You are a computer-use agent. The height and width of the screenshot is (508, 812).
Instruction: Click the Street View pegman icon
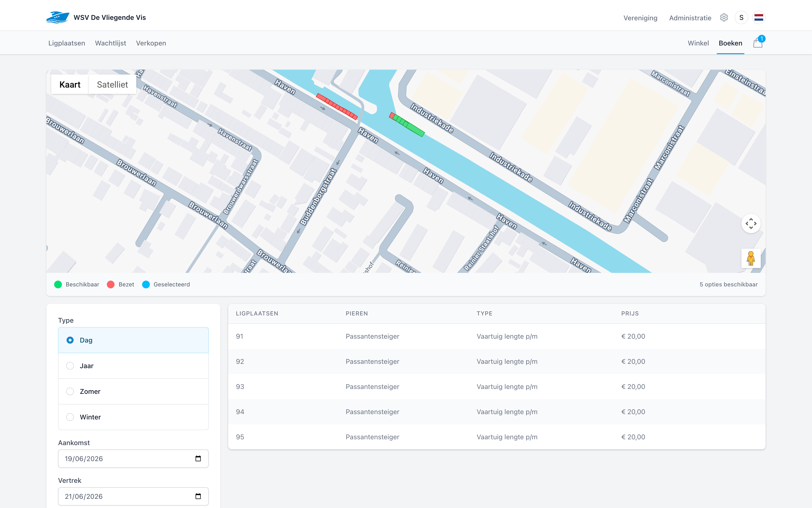click(751, 258)
